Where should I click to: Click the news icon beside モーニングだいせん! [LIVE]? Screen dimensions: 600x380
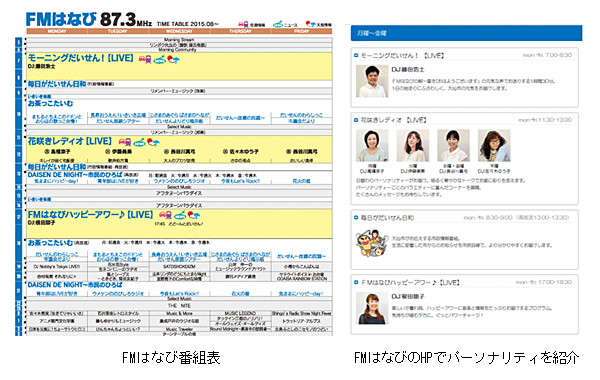pos(159,59)
